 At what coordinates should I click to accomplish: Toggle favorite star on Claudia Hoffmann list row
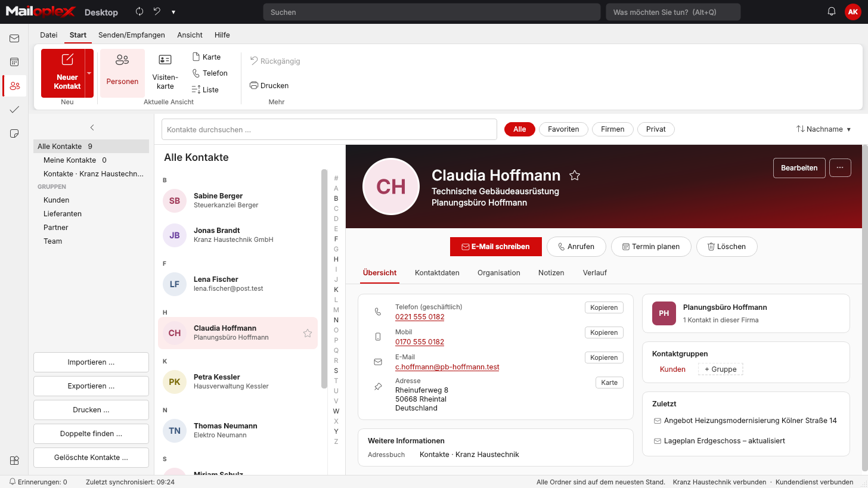pyautogui.click(x=308, y=333)
